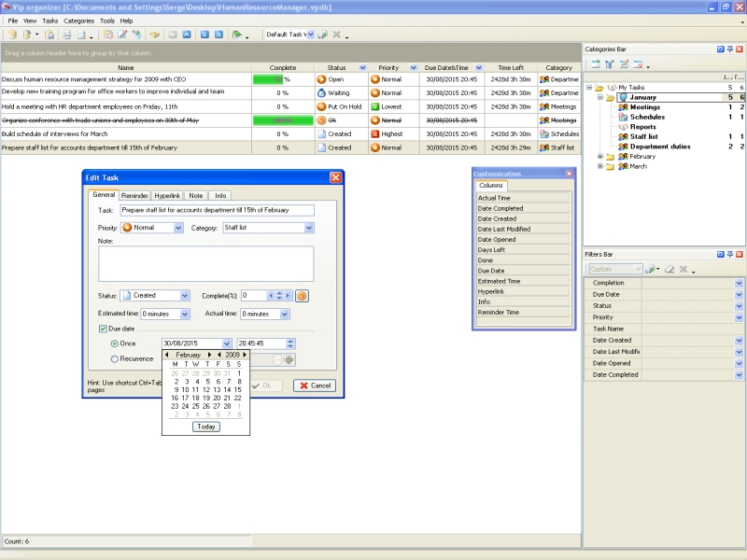
Task: Open the Status dropdown in Edit Task
Action: pyautogui.click(x=185, y=296)
